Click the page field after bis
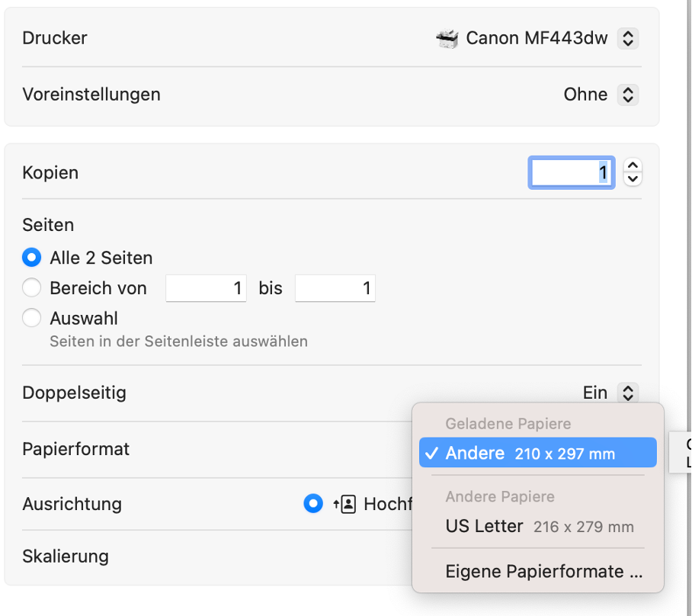The width and height of the screenshot is (692, 616). [x=335, y=288]
